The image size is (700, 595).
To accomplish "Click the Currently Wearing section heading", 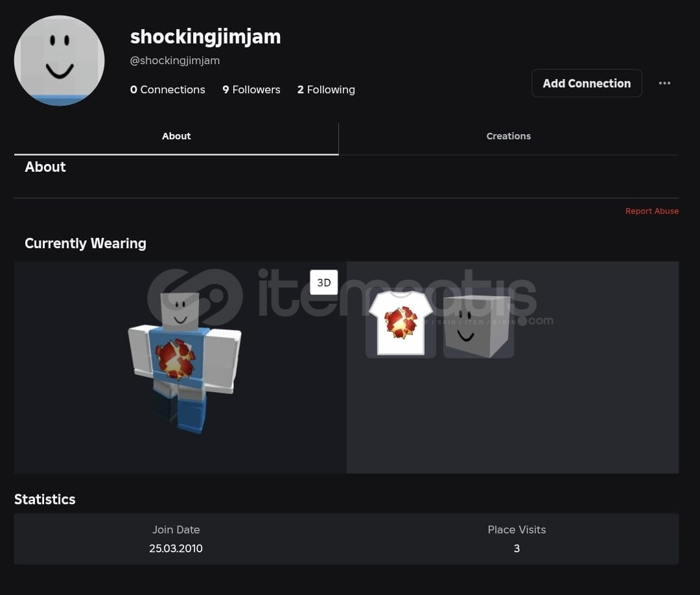I will pos(86,244).
